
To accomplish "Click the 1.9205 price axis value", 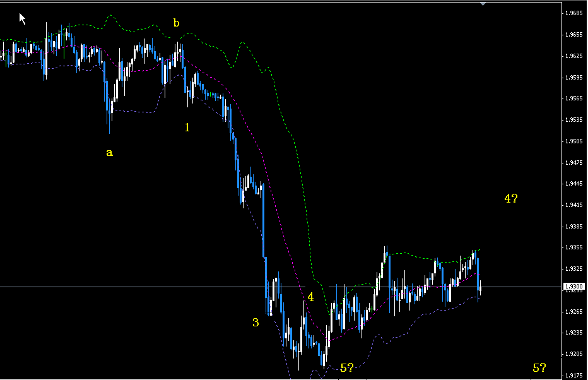I will pos(573,353).
